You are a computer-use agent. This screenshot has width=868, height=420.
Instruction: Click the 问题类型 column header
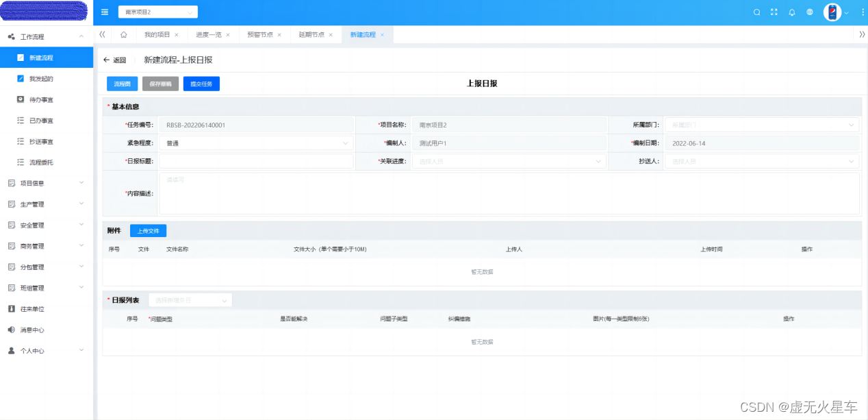point(160,319)
